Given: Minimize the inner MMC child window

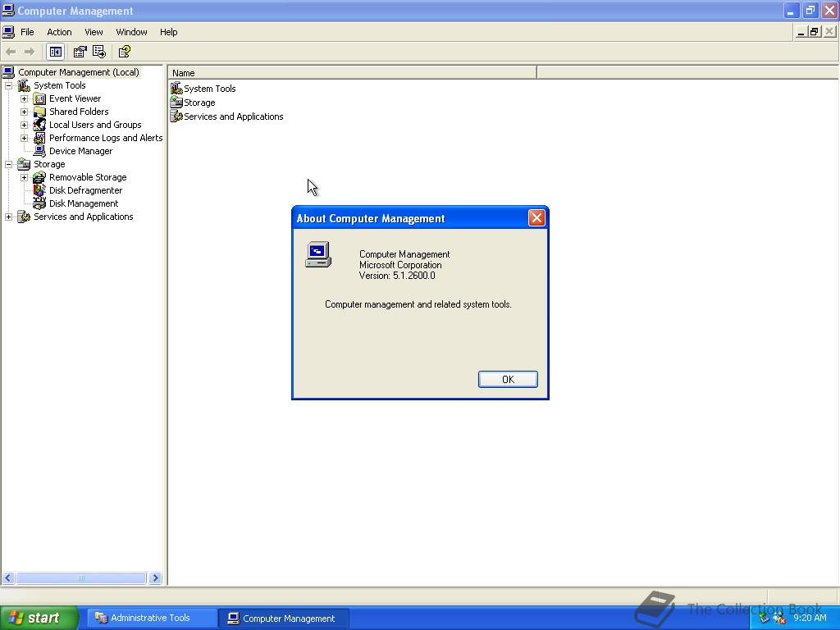Looking at the screenshot, I should pyautogui.click(x=801, y=32).
